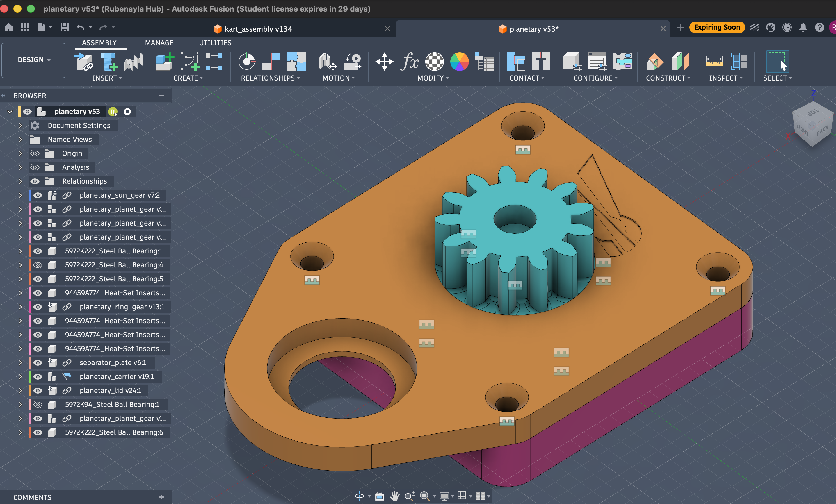Select the Pan hand tool
This screenshot has width=836, height=504.
[394, 496]
